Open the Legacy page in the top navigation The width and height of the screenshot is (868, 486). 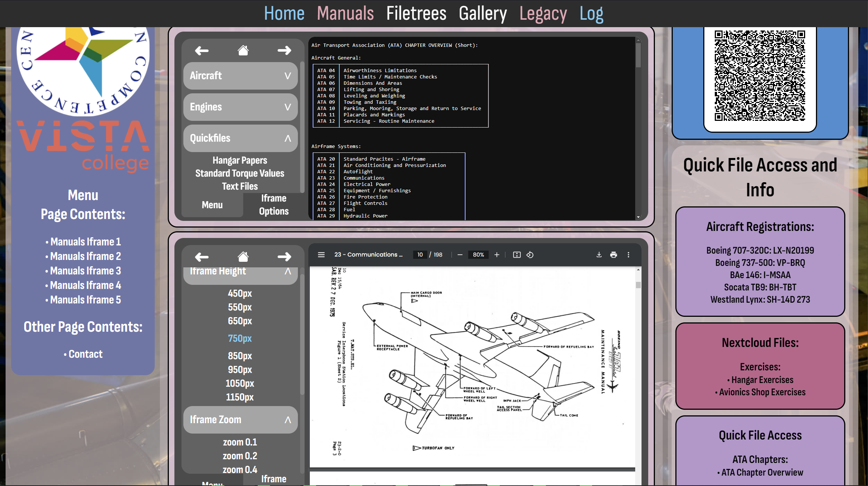coord(543,14)
